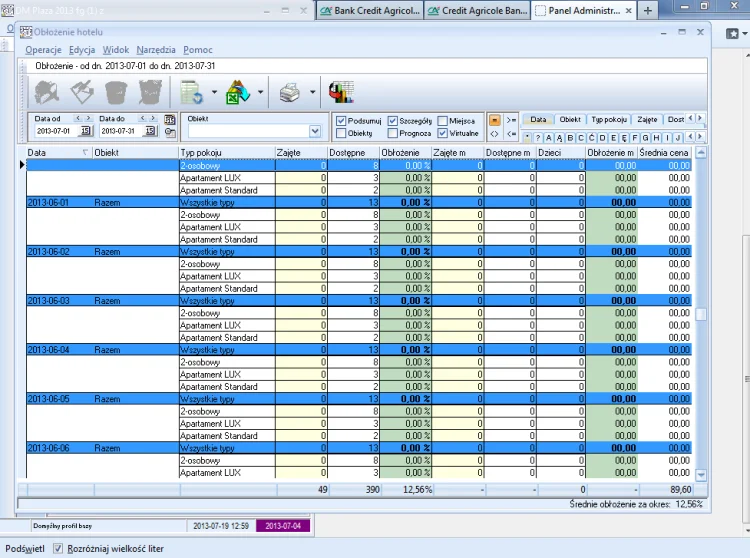Open calendar picker for Data do
The width and height of the screenshot is (750, 558).
click(149, 131)
